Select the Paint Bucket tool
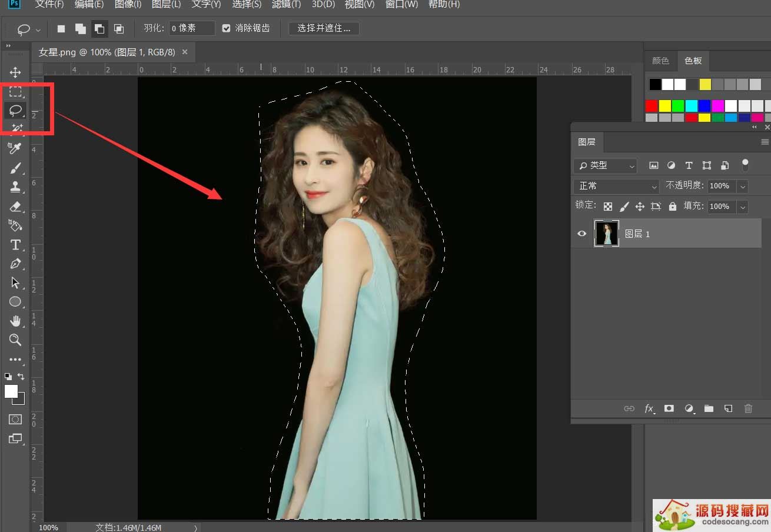Screen dimensions: 771x532 tap(15, 225)
